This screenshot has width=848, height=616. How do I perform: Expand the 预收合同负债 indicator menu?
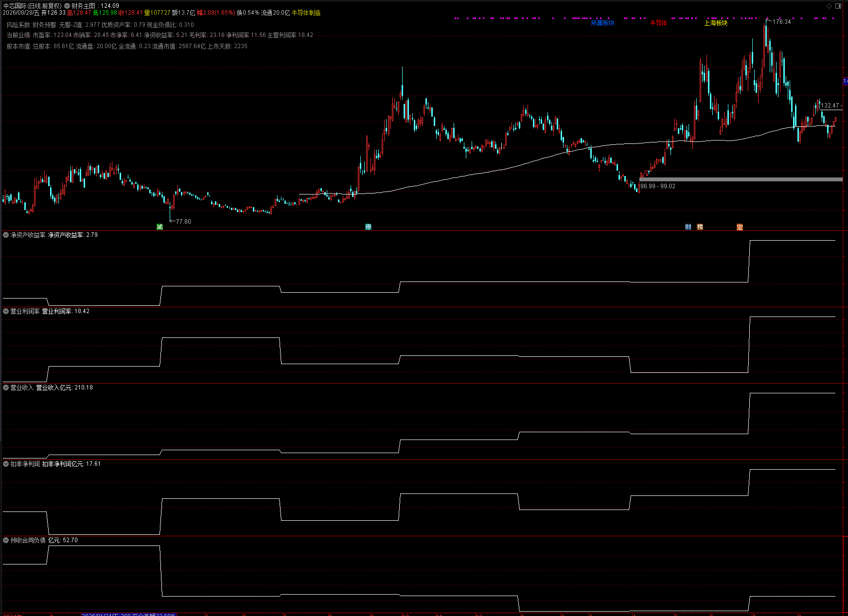click(x=6, y=540)
